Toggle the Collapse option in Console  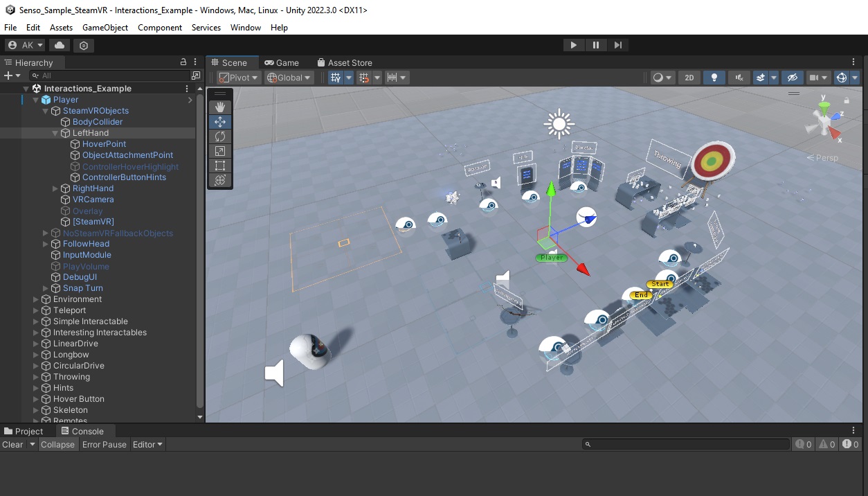(58, 444)
